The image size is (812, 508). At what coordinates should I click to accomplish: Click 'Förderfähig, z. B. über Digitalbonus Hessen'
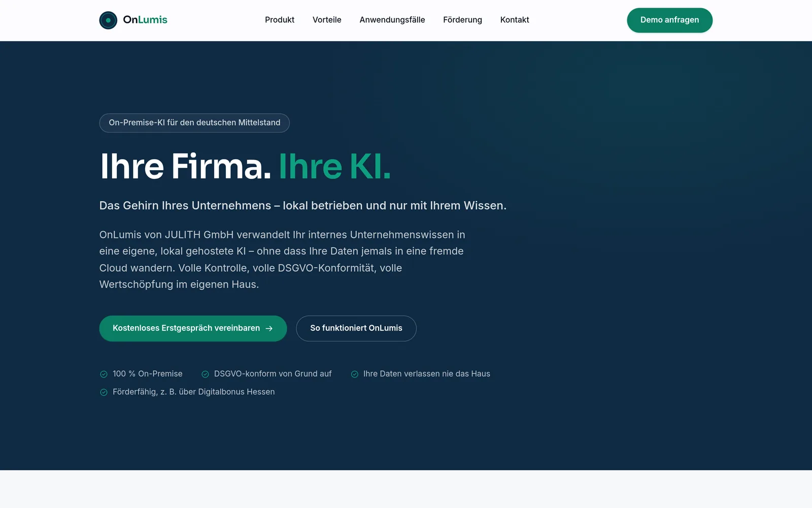point(194,392)
